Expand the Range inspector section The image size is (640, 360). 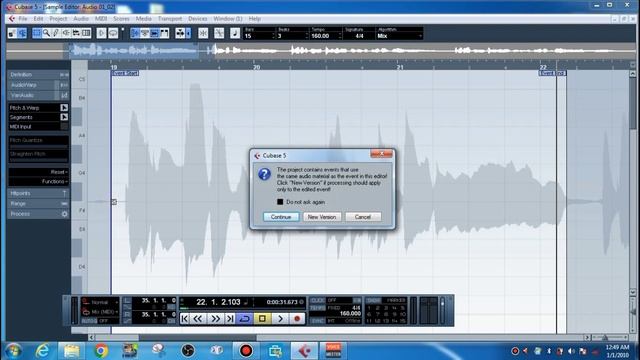click(x=38, y=203)
